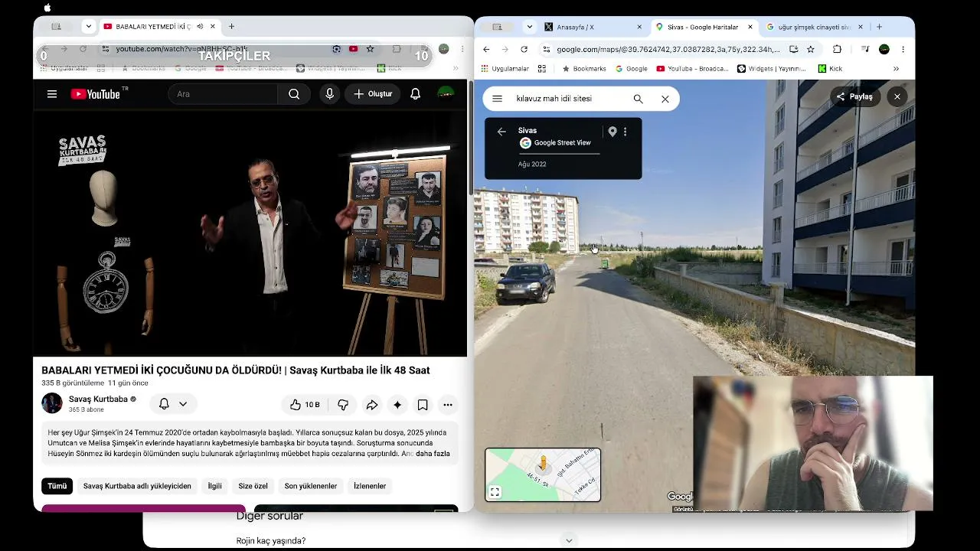Image resolution: width=980 pixels, height=551 pixels.
Task: Open Extensions in the Maps browser window
Action: tap(837, 49)
